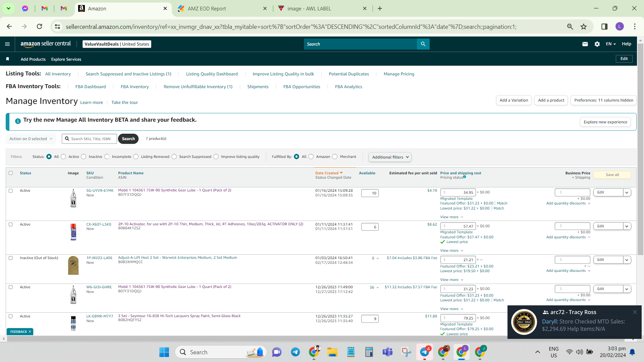The width and height of the screenshot is (644, 362).
Task: Open the Seller Central hamburger menu
Action: coord(7,44)
